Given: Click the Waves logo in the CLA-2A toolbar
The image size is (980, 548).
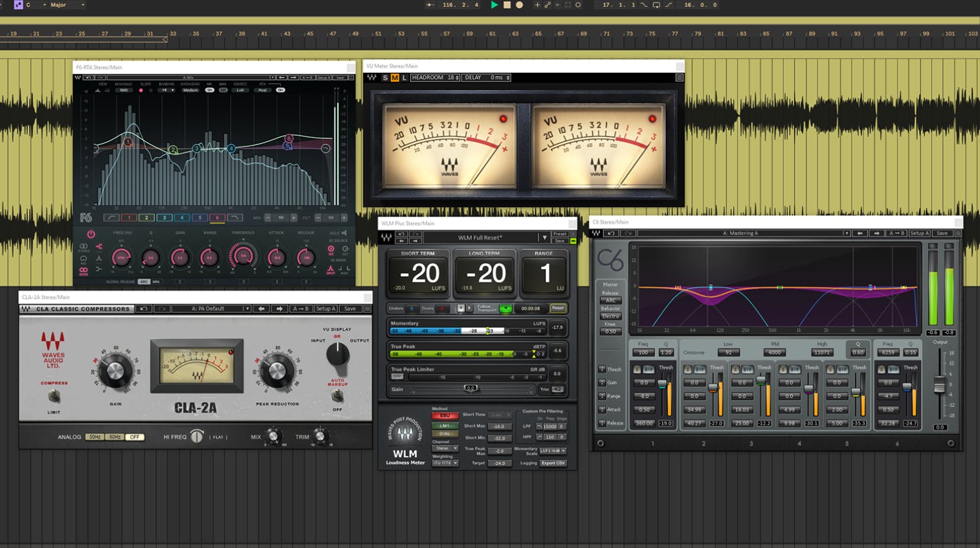Looking at the screenshot, I should (x=26, y=309).
